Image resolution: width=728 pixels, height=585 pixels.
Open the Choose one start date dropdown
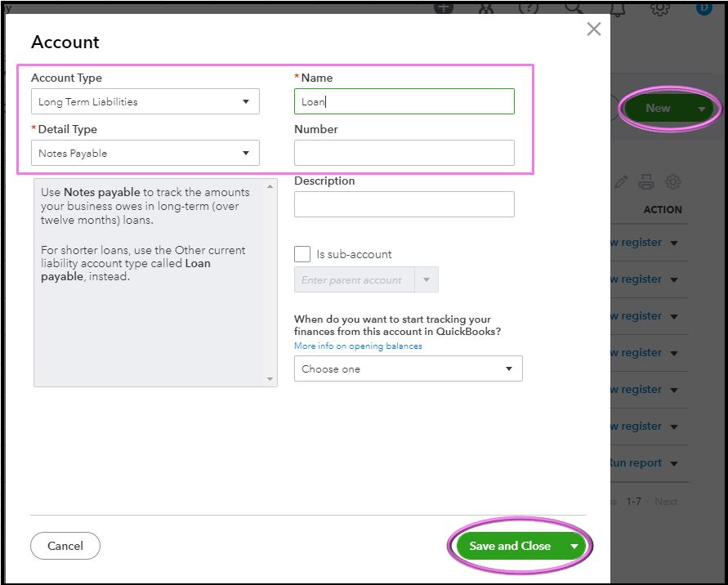[x=408, y=369]
